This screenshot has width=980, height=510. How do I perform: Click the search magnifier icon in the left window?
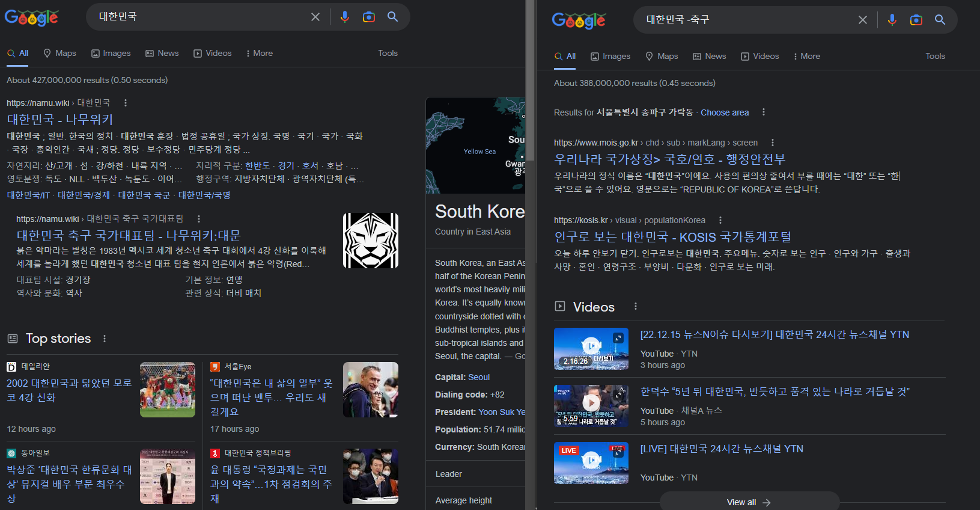(392, 17)
